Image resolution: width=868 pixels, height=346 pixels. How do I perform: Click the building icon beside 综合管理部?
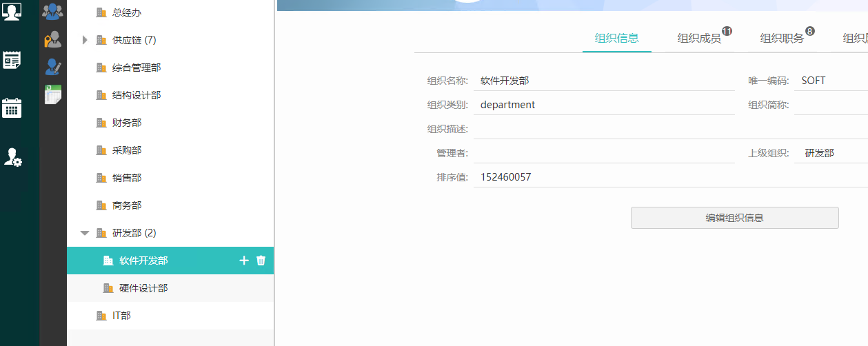click(101, 68)
